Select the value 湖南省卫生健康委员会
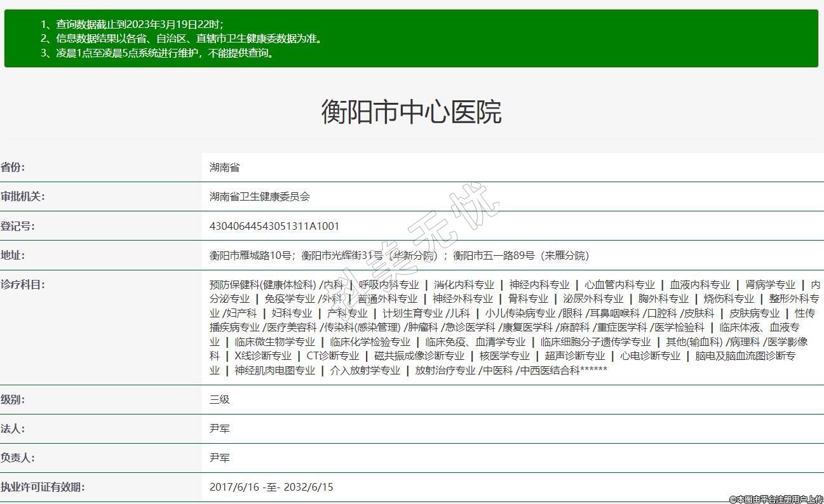 click(259, 197)
